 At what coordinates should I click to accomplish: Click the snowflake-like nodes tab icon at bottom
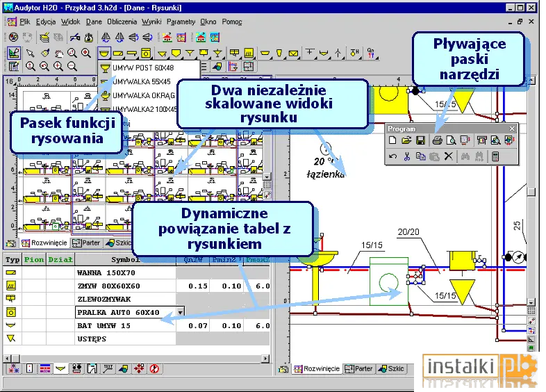point(14,368)
